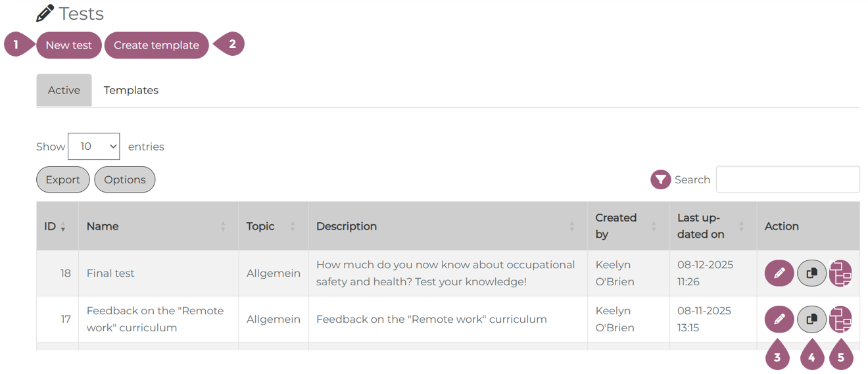Duplicate the Final test entry
868x374 pixels.
811,273
